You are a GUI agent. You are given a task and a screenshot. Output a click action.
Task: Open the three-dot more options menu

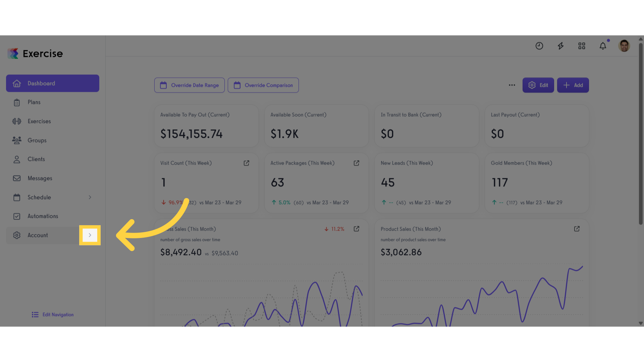(x=512, y=85)
